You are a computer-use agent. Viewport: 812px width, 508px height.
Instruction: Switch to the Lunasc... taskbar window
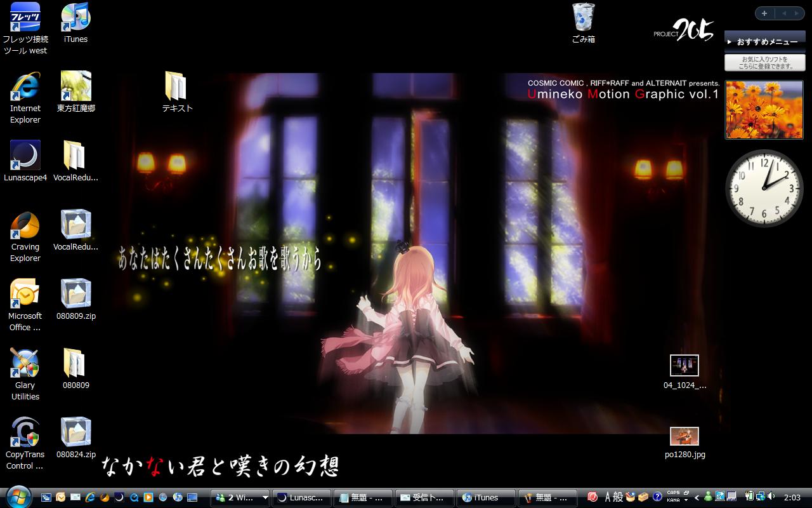(x=301, y=497)
